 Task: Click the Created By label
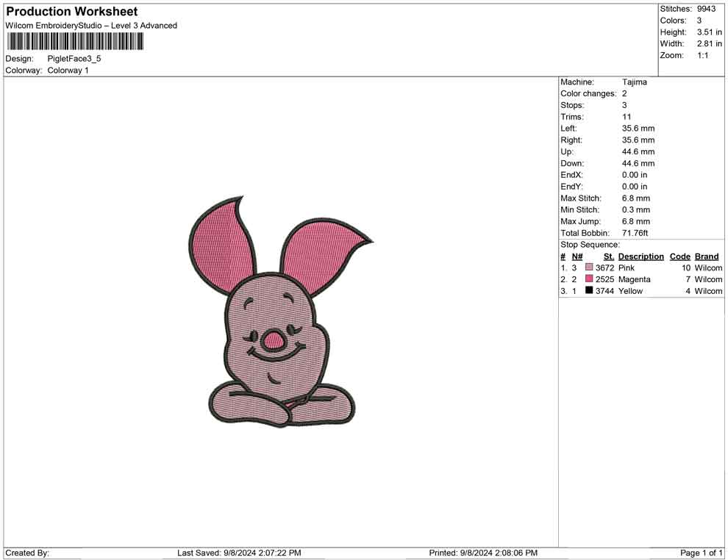coord(27,553)
